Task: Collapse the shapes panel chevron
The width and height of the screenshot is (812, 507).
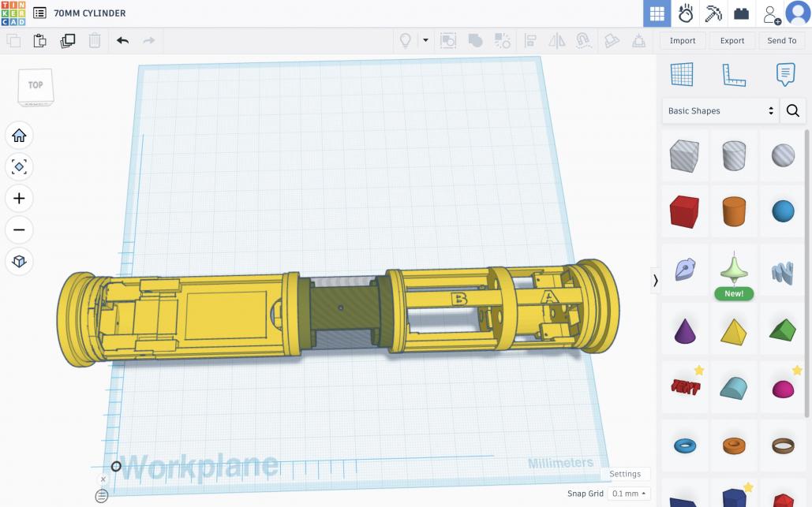Action: point(655,280)
